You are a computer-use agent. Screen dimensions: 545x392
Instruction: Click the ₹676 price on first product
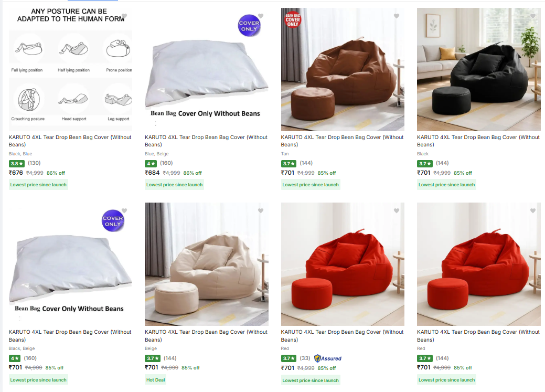pyautogui.click(x=16, y=173)
